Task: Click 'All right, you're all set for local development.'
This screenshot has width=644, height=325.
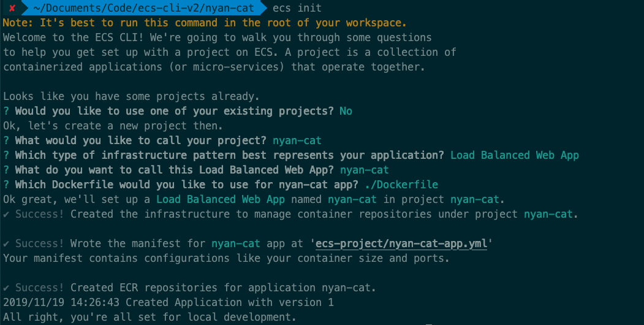Action: tap(150, 317)
